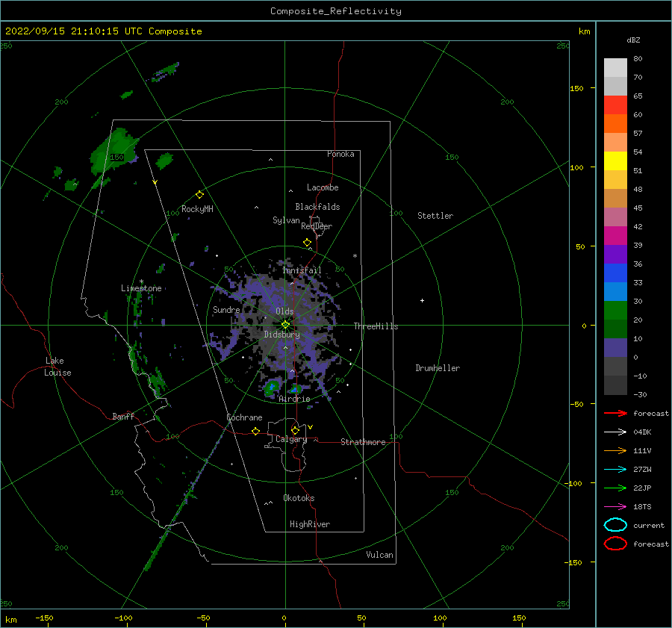
Task: Click the Blackfalds label
Action: 317,207
